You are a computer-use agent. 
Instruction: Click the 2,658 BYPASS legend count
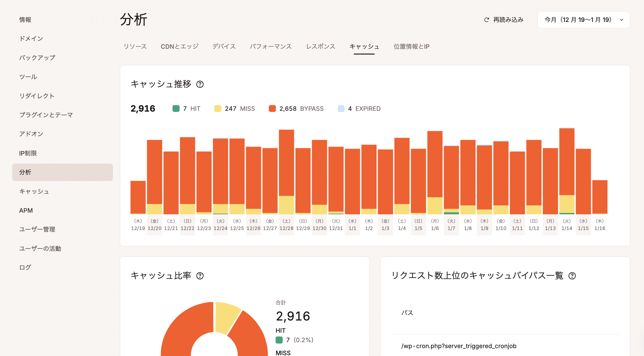point(288,109)
